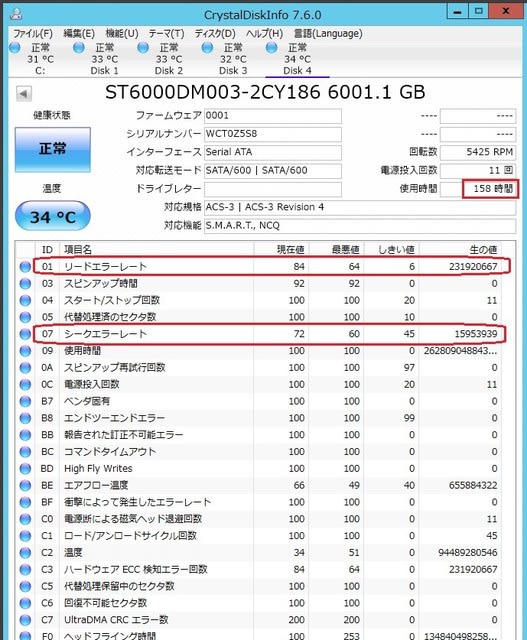Viewport: 527px width, 640px height.
Task: Click the CrystalDiskInfo app icon in title bar
Action: pyautogui.click(x=16, y=14)
